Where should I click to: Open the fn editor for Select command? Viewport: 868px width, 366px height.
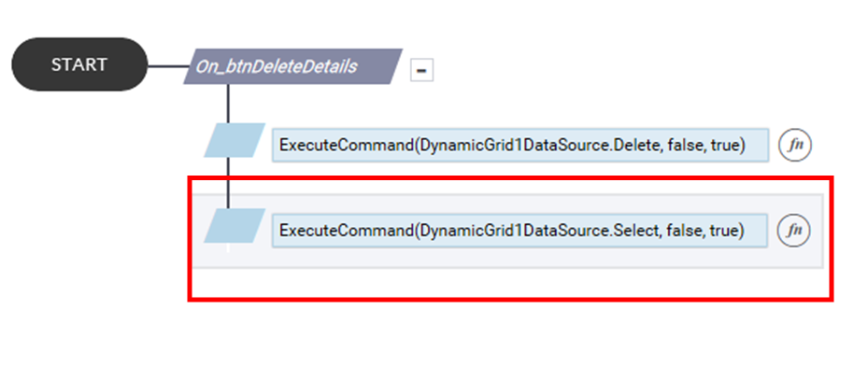(x=794, y=231)
